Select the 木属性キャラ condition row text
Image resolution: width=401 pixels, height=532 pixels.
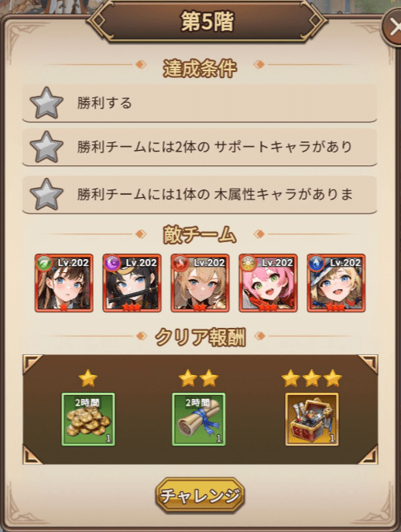[x=215, y=194]
